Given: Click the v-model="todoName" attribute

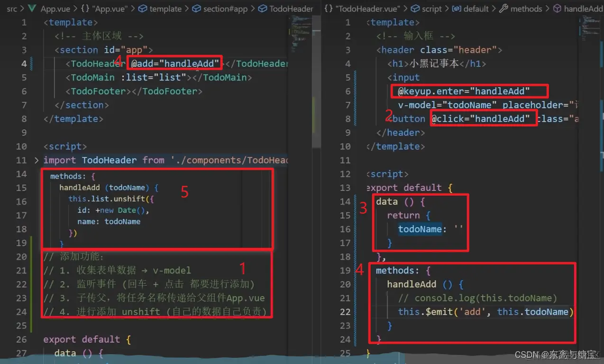Looking at the screenshot, I should (x=447, y=105).
